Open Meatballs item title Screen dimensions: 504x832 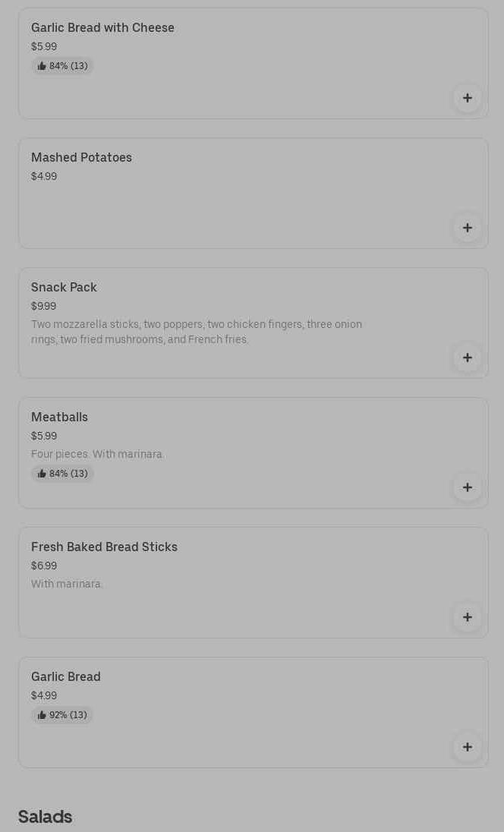click(x=59, y=418)
